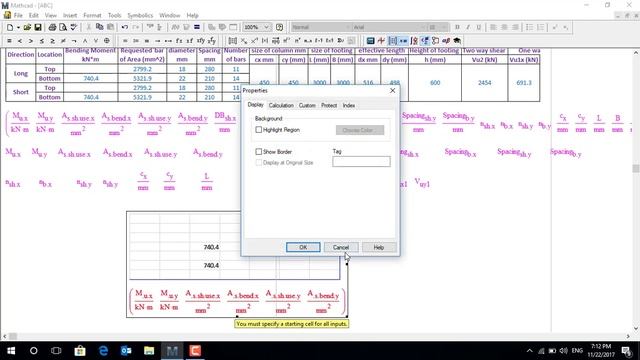Switch to the Protect tab
Image resolution: width=640 pixels, height=360 pixels.
point(329,105)
